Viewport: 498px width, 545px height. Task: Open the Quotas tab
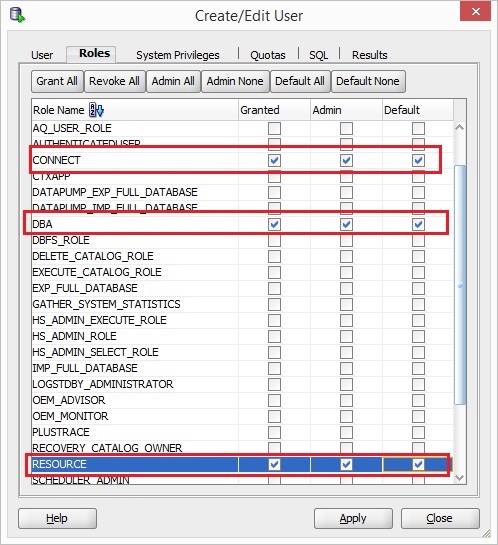click(x=268, y=55)
